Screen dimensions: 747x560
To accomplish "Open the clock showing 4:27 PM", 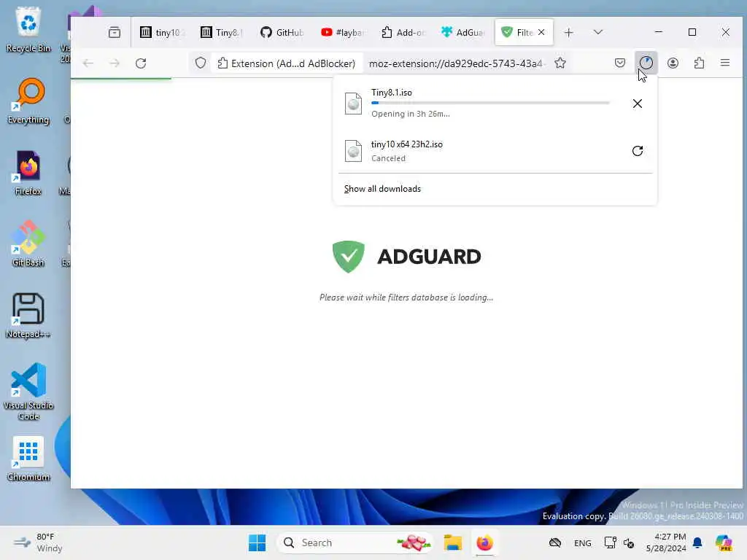I will click(665, 542).
